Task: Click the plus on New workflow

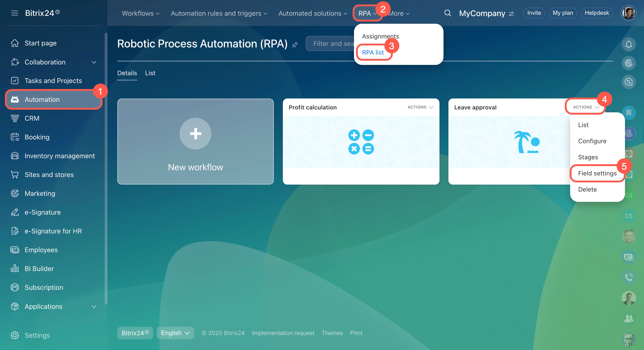Action: 196,134
